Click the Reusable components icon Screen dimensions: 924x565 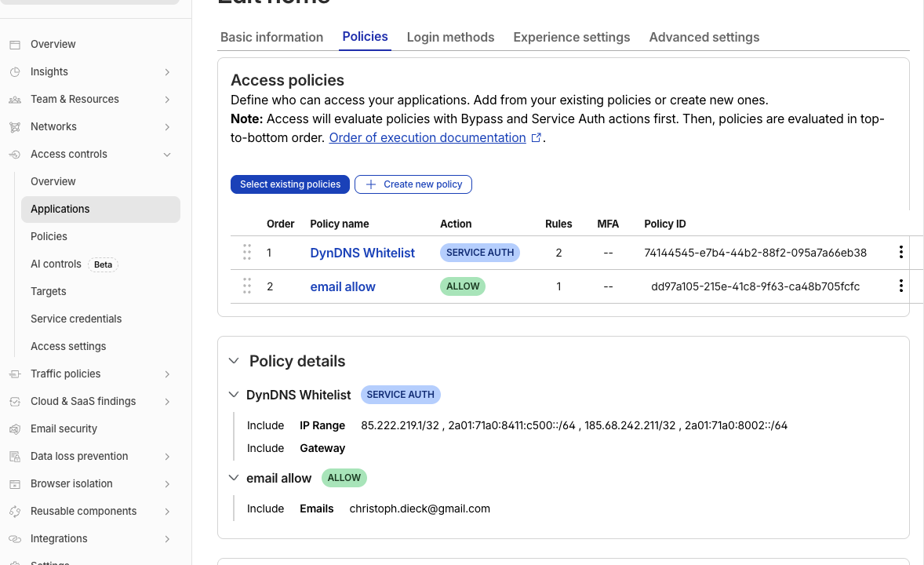point(16,512)
